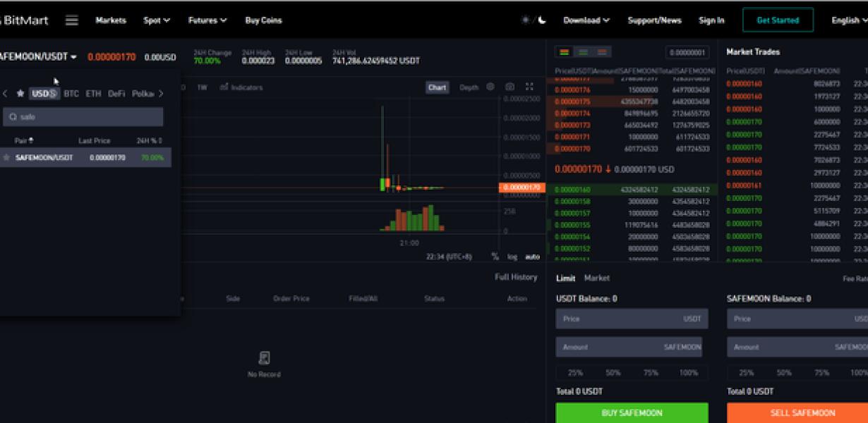Viewport: 868px width, 423px height.
Task: Switch to Depth view
Action: pyautogui.click(x=469, y=87)
